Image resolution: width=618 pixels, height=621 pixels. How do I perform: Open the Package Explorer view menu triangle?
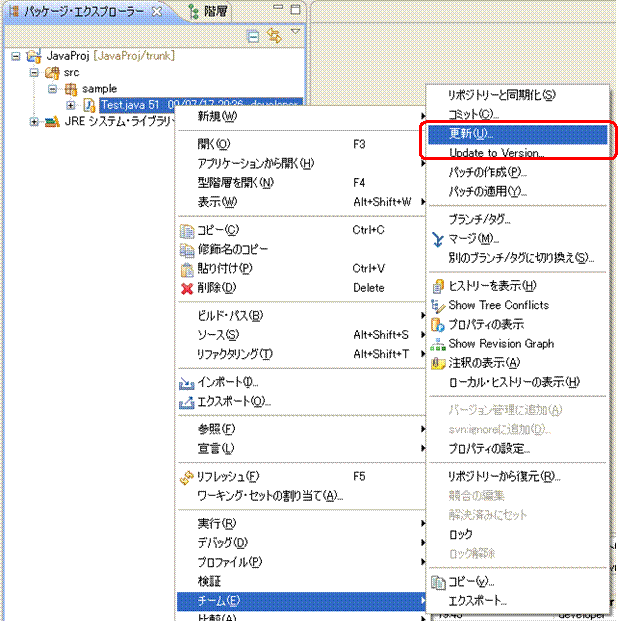295,32
